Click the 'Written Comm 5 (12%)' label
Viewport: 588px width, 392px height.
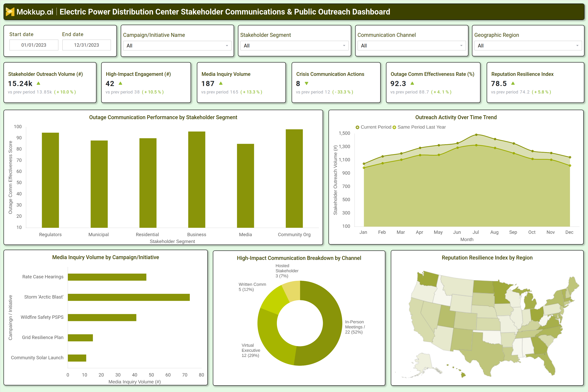tap(252, 287)
